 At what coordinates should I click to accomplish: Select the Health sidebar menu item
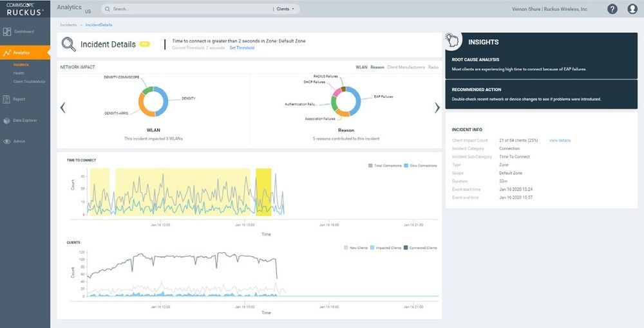pos(19,73)
